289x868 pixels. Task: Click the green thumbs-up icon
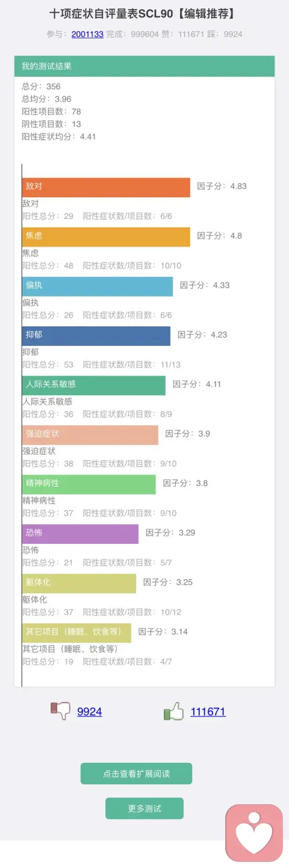pyautogui.click(x=173, y=712)
